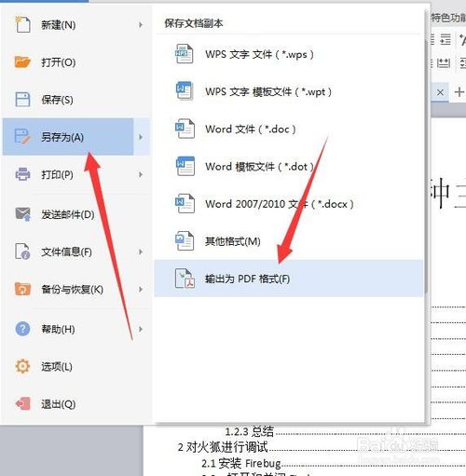Select 保存(S) menu item
Image resolution: width=466 pixels, height=476 pixels.
76,100
